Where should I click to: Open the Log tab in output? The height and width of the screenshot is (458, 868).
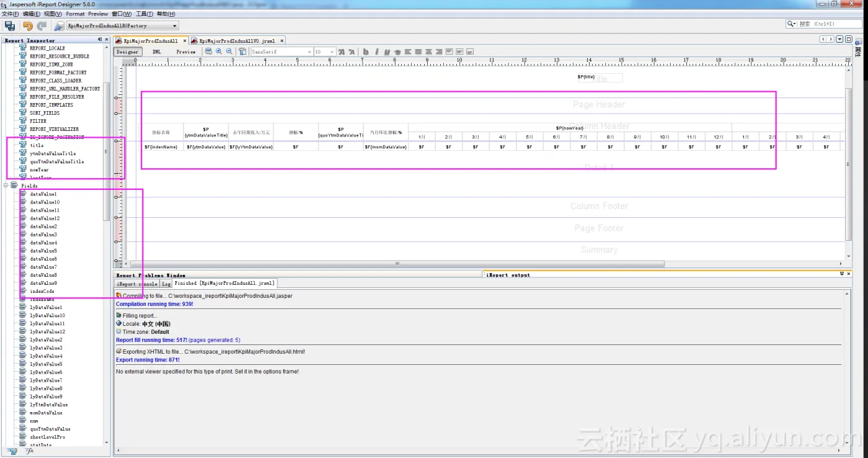coord(166,284)
